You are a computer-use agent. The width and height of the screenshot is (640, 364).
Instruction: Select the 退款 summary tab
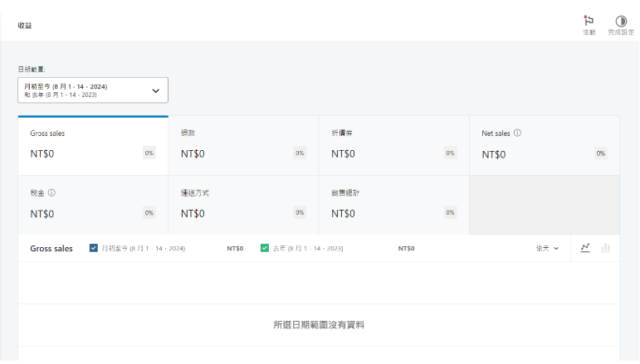243,146
